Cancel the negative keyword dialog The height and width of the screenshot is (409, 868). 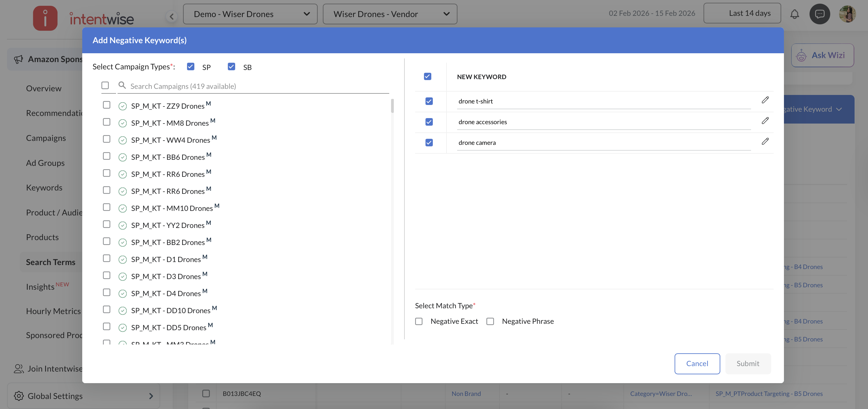(x=697, y=364)
